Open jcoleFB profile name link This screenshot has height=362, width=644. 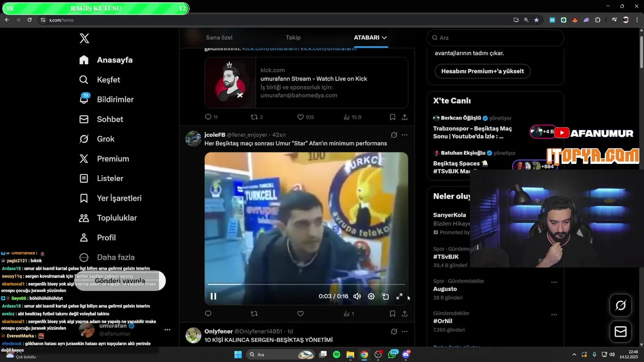click(215, 135)
